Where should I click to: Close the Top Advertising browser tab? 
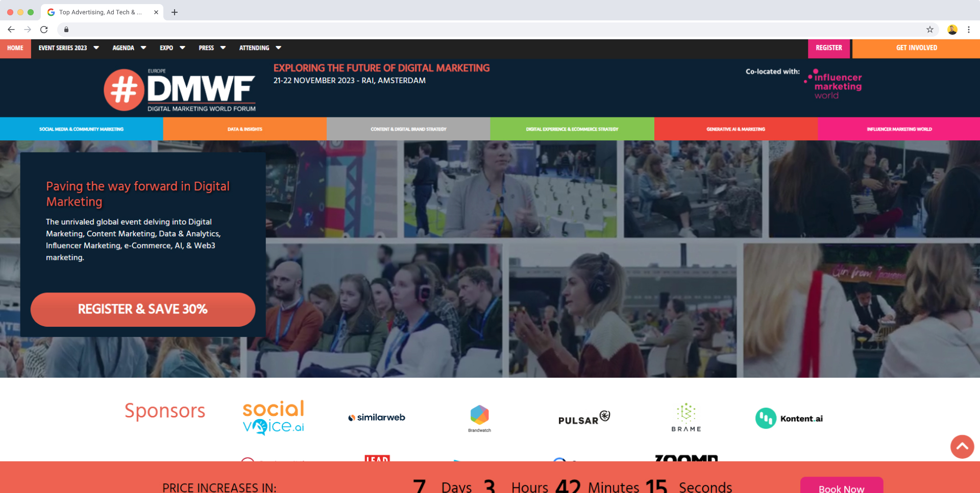pyautogui.click(x=156, y=12)
